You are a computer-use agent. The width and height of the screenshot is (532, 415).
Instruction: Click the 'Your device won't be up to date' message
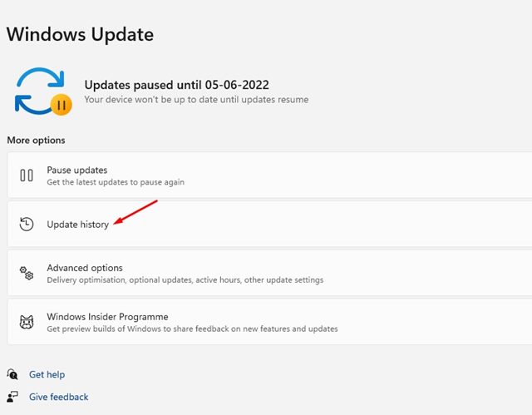pyautogui.click(x=196, y=100)
